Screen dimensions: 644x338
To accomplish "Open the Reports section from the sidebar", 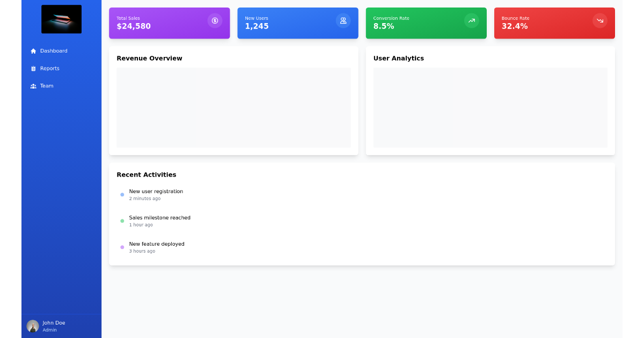I will tap(50, 68).
